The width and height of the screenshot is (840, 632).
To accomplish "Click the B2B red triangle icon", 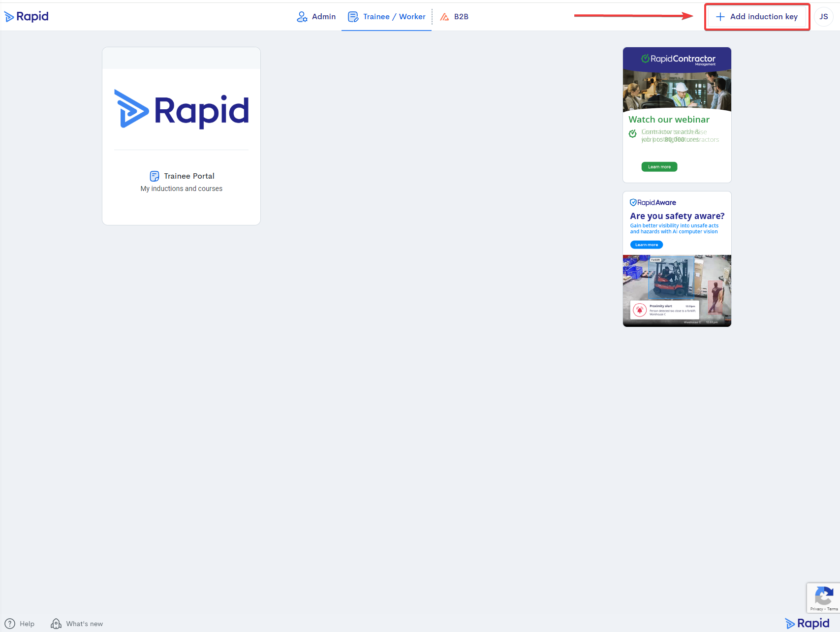I will coord(444,17).
